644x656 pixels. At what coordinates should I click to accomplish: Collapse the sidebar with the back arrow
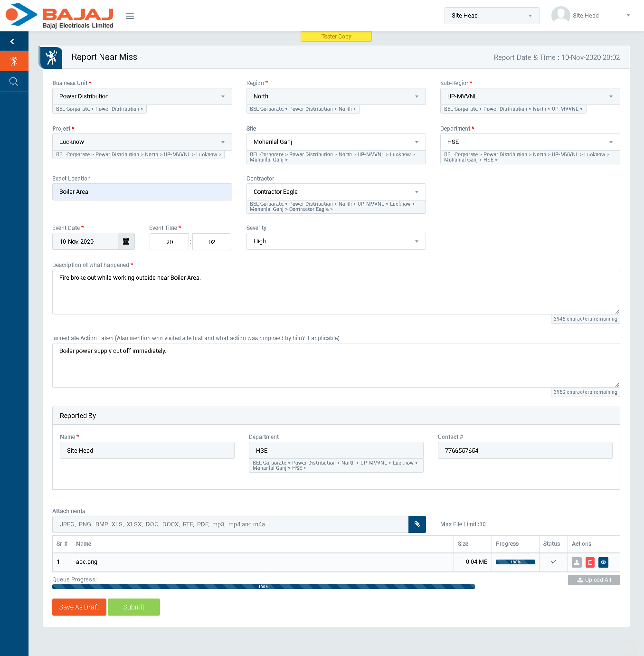point(13,42)
